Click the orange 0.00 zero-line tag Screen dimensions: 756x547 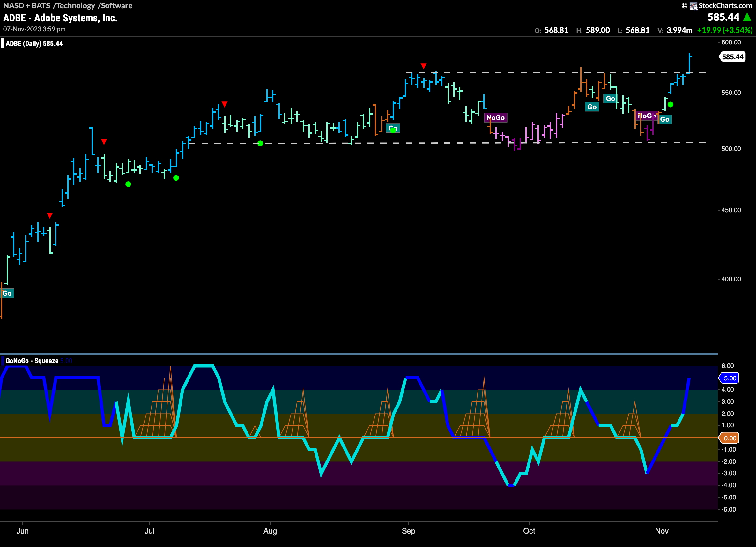[729, 438]
